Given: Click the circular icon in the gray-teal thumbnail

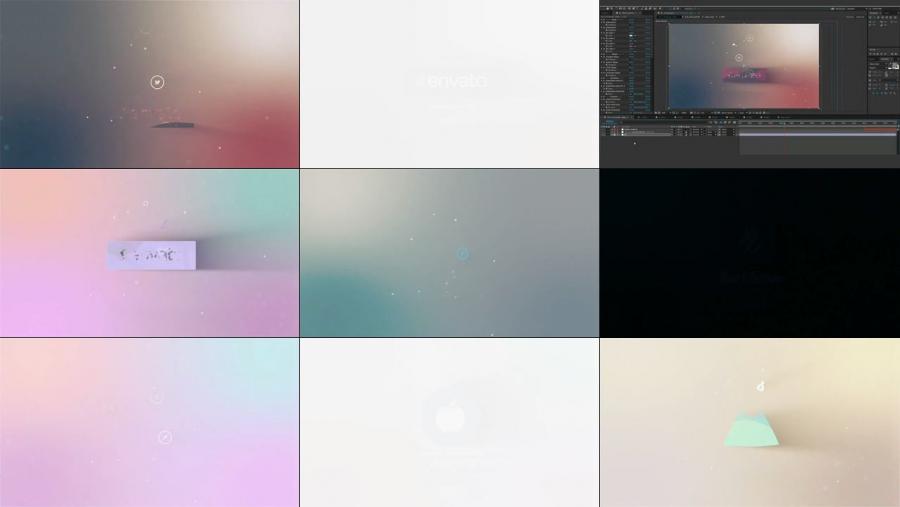Looking at the screenshot, I should pos(463,254).
